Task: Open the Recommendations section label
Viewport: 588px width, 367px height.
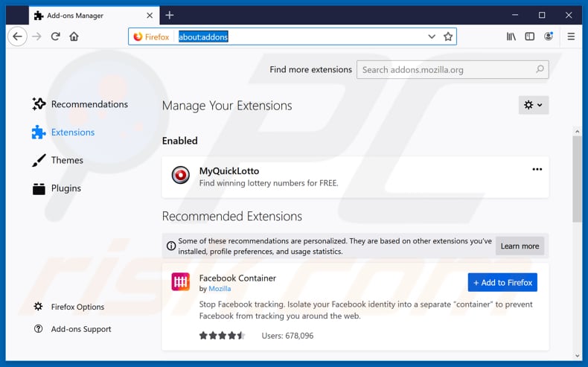Action: point(89,103)
